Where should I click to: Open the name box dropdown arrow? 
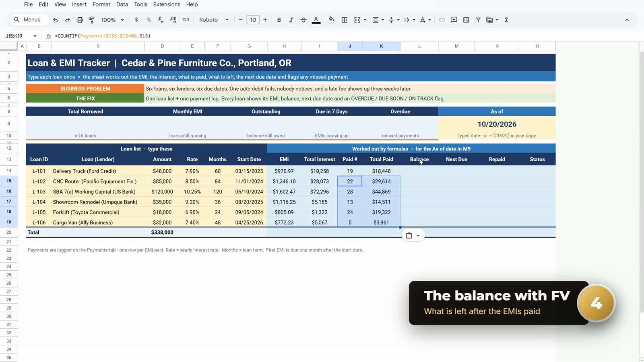pos(35,36)
